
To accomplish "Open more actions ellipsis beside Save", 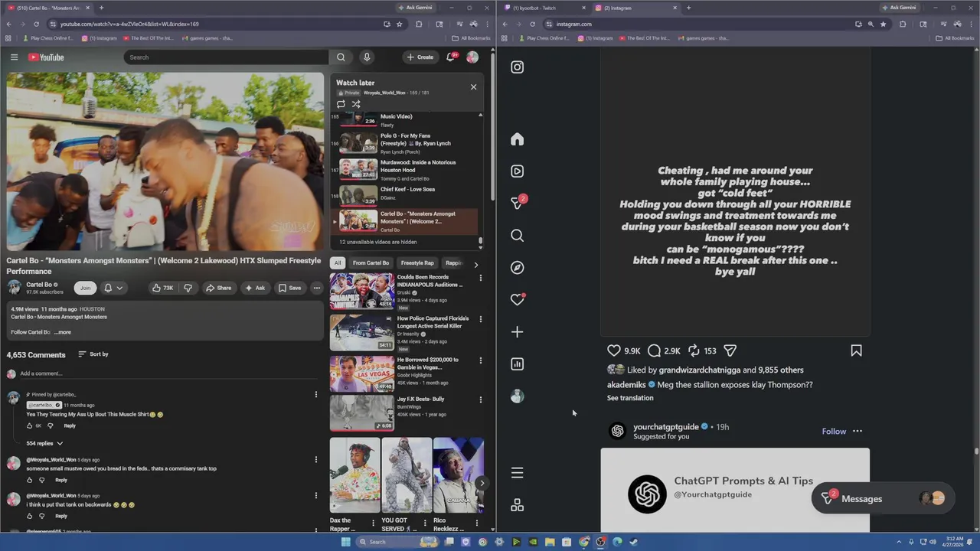I will [316, 288].
